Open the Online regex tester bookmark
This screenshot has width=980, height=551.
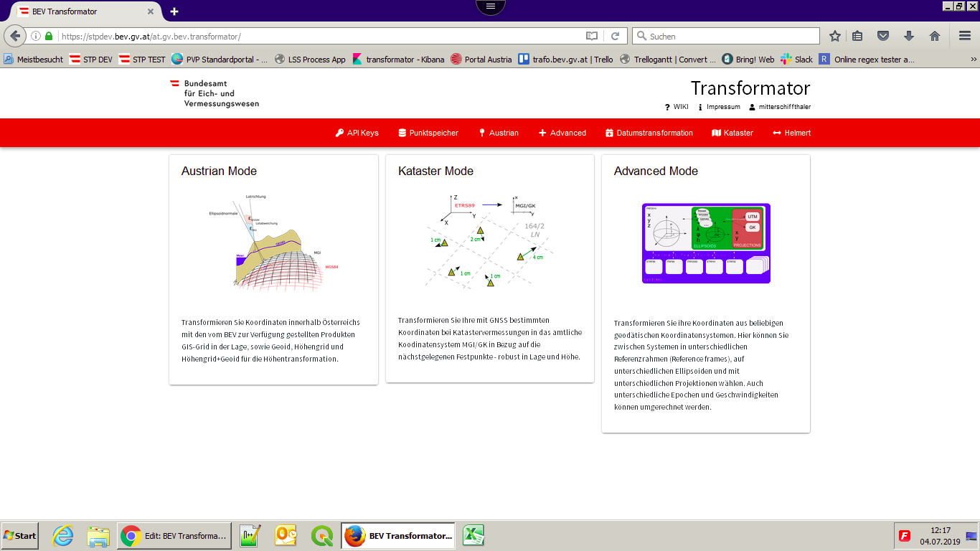(867, 60)
